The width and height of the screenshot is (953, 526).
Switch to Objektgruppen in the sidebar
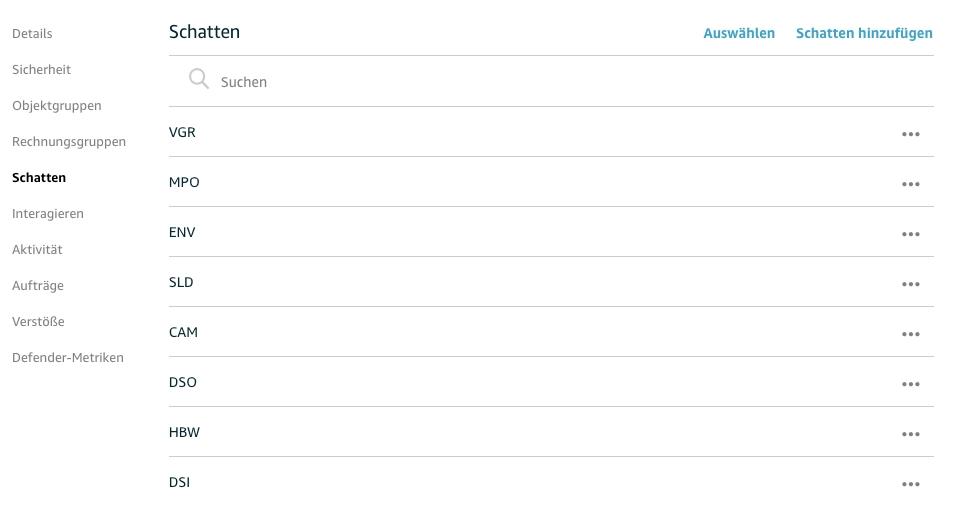point(56,106)
